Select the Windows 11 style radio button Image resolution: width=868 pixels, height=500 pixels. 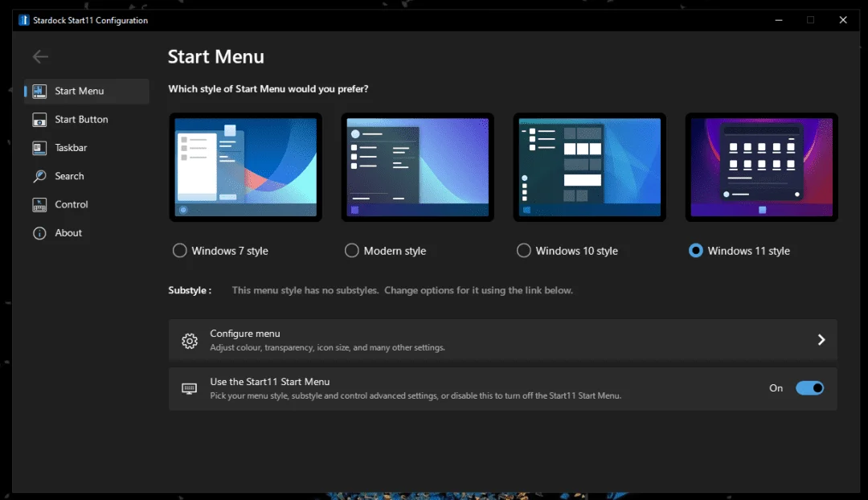click(696, 250)
